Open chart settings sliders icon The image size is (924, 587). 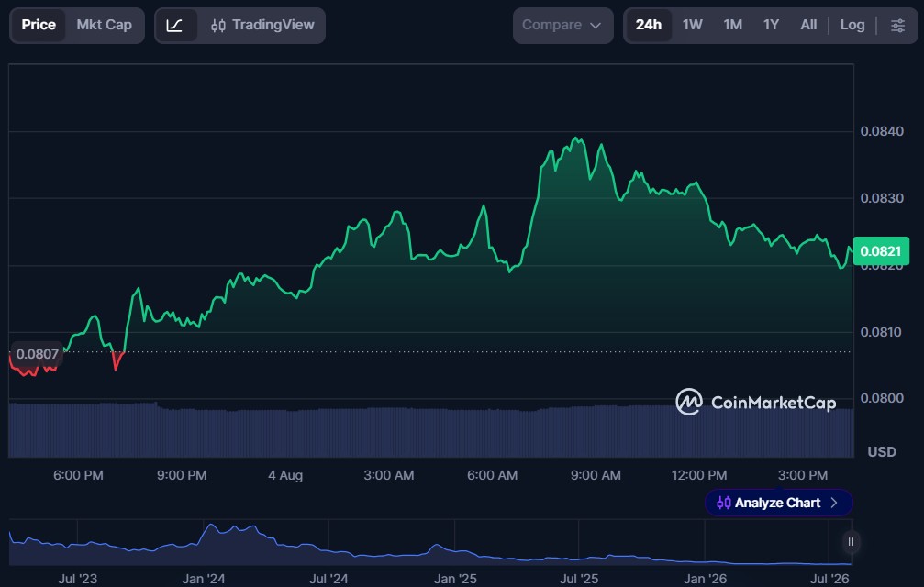coord(897,26)
